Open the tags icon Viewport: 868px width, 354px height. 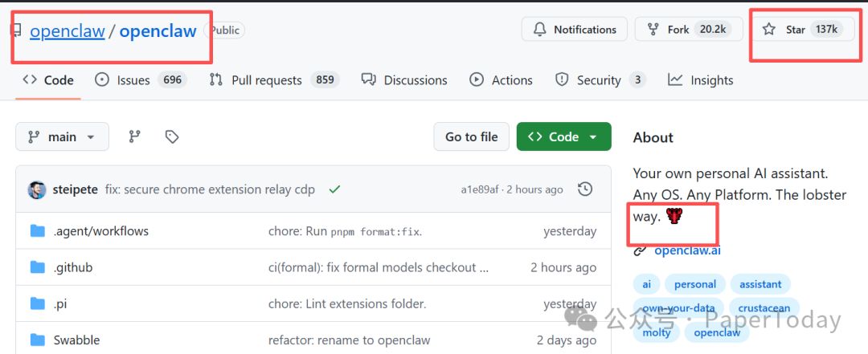pos(172,136)
